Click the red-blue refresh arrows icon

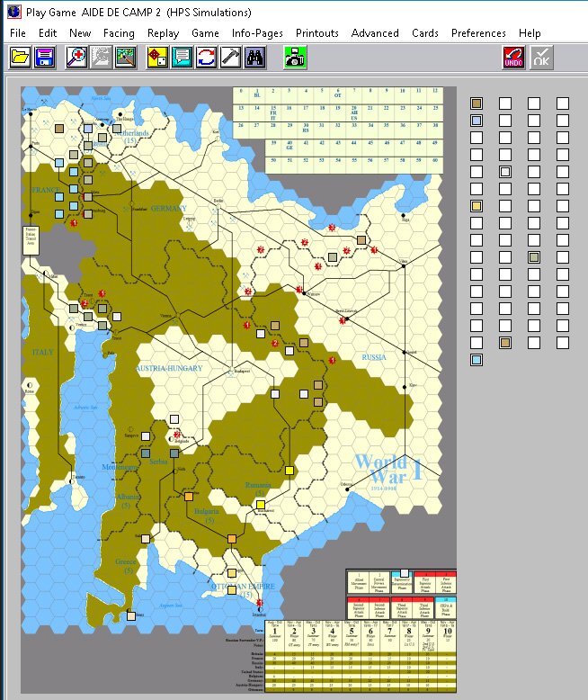coord(206,57)
